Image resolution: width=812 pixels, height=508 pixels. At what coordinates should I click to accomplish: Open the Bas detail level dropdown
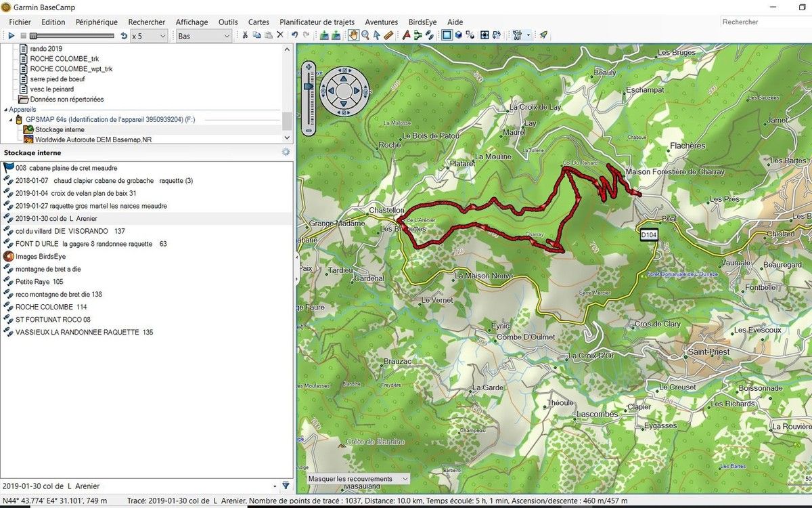204,35
